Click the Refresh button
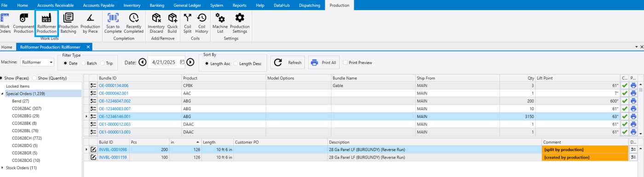The width and height of the screenshot is (644, 177). coord(288,63)
